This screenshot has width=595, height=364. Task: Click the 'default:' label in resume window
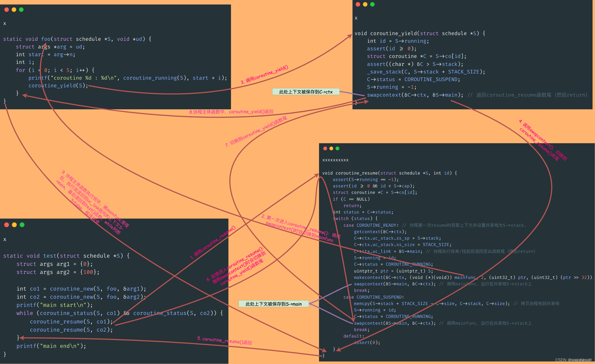click(x=354, y=336)
